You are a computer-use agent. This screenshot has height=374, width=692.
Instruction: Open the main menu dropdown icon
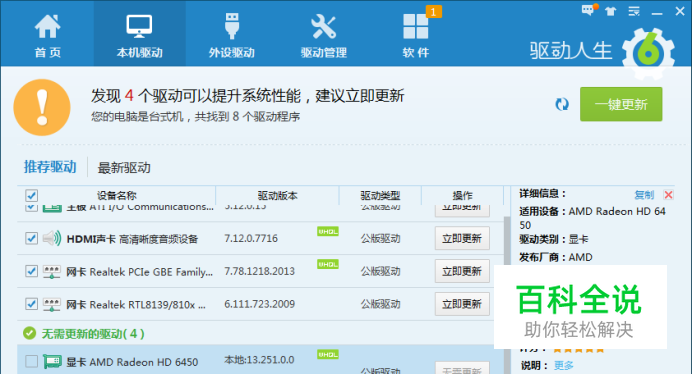[x=634, y=11]
